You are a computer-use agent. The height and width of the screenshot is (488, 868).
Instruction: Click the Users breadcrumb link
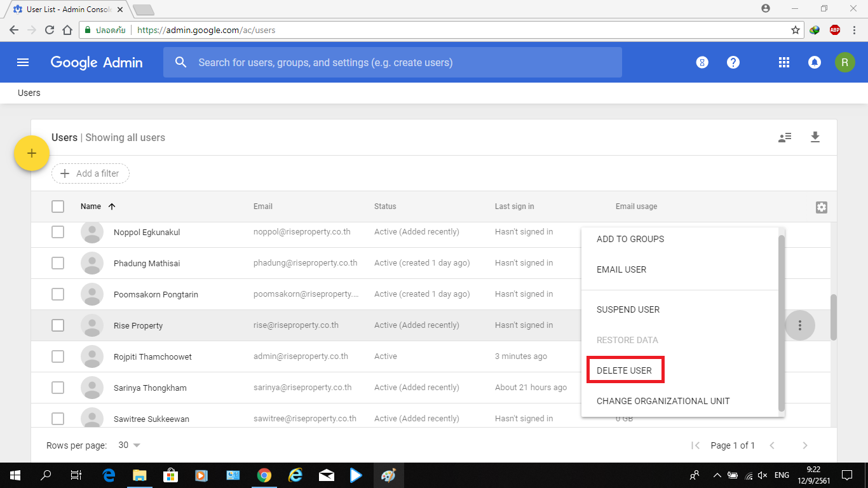[x=29, y=93]
